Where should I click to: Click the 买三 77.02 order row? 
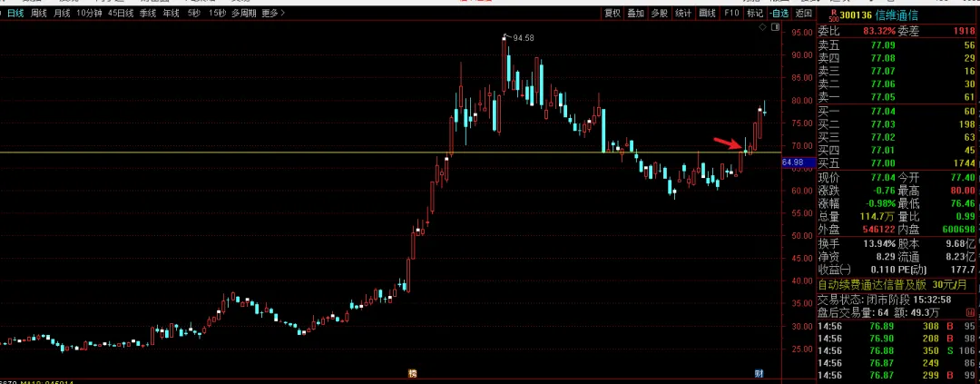[x=897, y=137]
